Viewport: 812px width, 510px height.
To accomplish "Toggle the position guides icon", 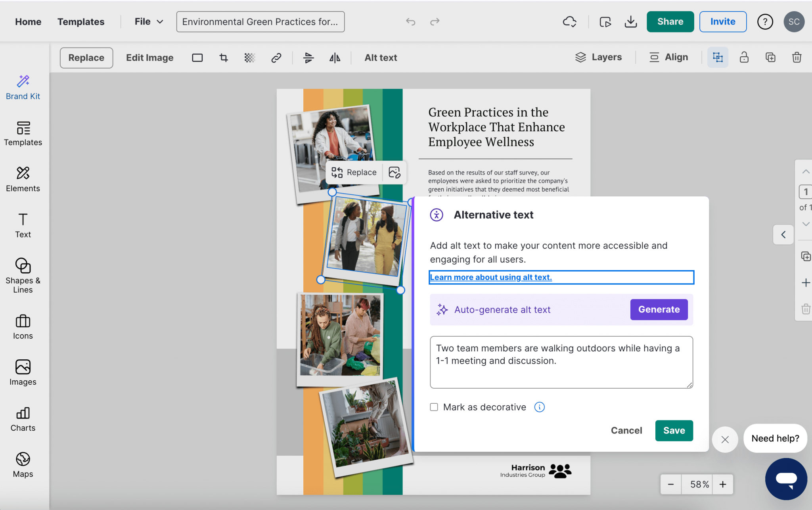I will tap(717, 57).
